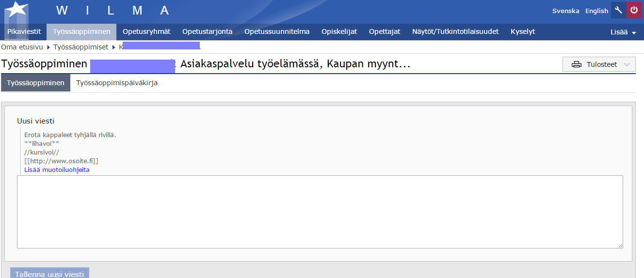Open the Pikaviestit menu item

(24, 31)
